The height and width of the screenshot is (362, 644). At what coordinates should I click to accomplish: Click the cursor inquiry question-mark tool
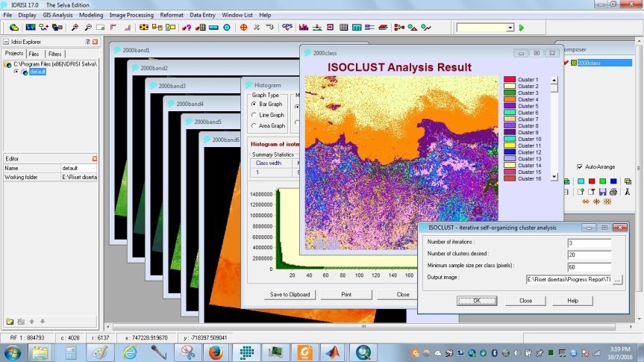(x=187, y=28)
